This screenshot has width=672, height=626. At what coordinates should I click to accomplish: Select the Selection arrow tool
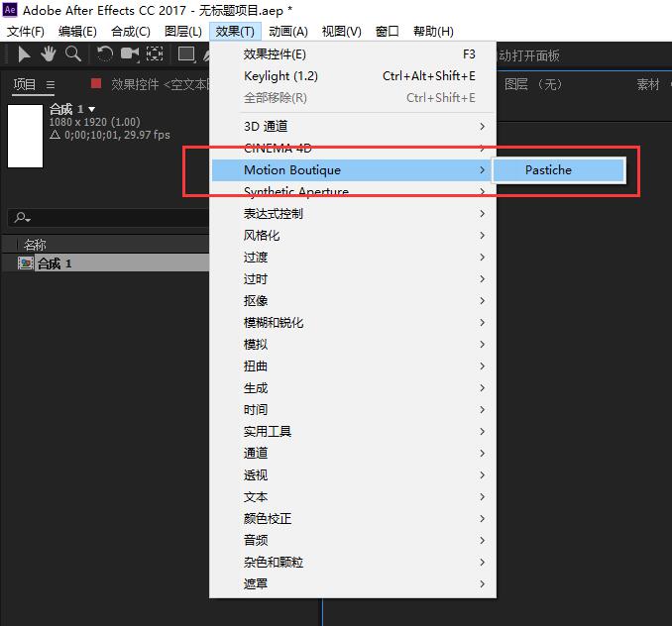point(24,54)
